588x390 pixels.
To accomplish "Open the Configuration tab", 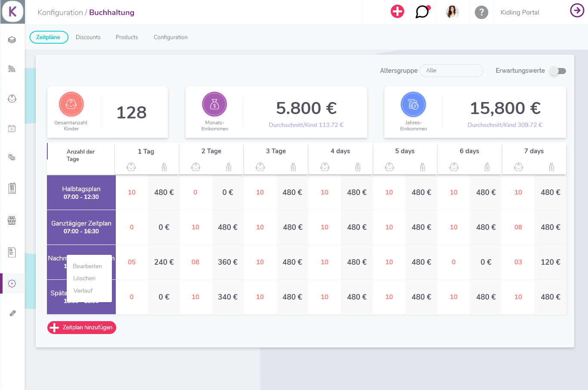I will pyautogui.click(x=170, y=37).
